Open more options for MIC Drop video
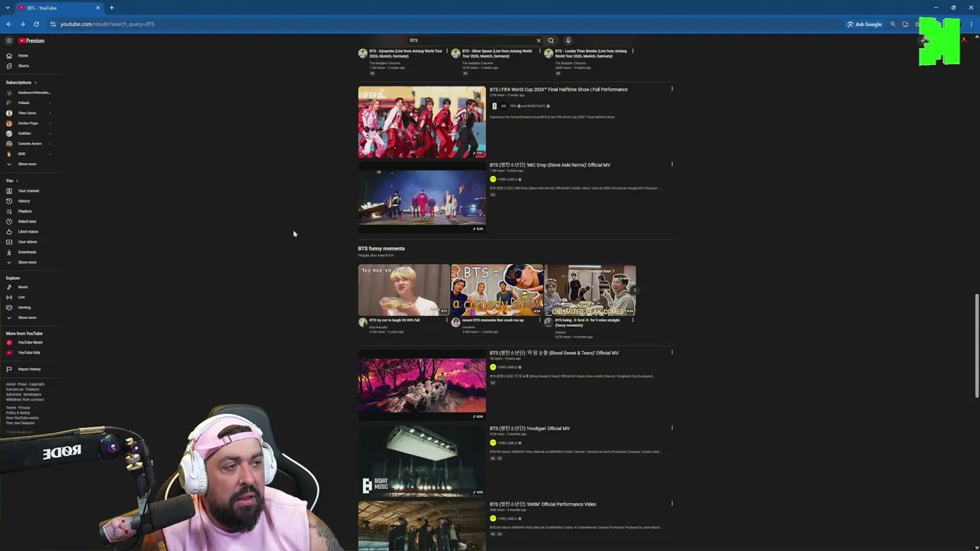This screenshot has width=980, height=551. pos(672,165)
